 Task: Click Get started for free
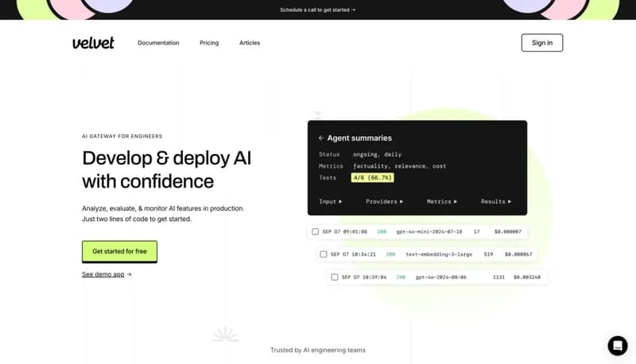point(120,251)
